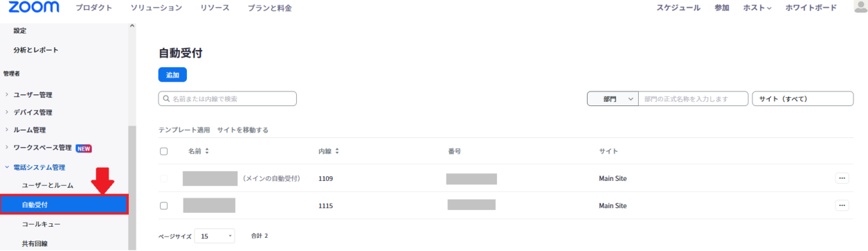Click the 追加 button
The image size is (868, 251).
[x=172, y=75]
